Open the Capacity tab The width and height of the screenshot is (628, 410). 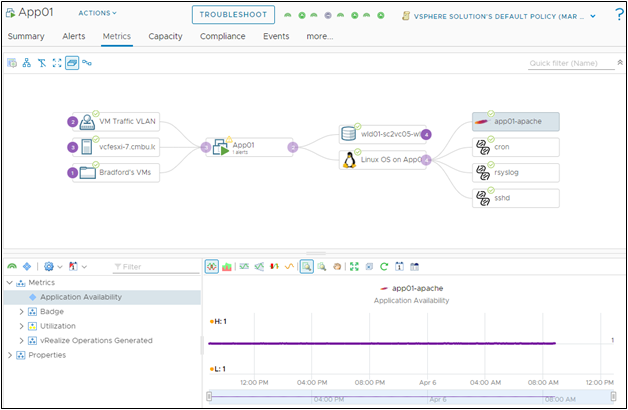[165, 36]
